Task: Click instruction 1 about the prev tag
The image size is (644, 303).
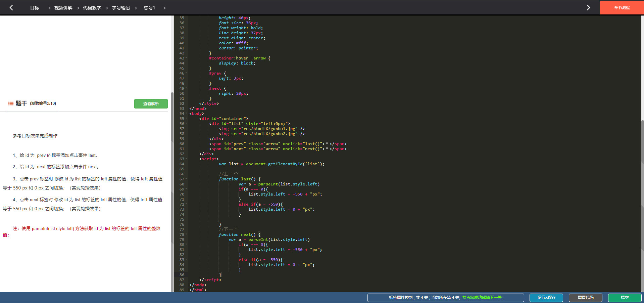Action: [x=56, y=155]
